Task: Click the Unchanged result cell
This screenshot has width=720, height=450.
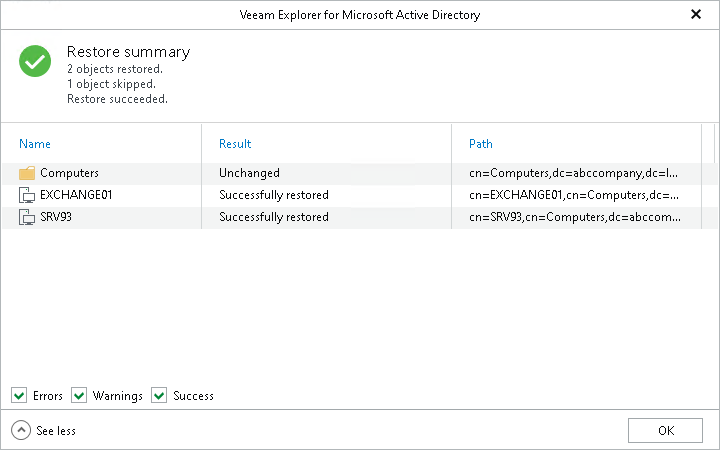Action: [249, 173]
